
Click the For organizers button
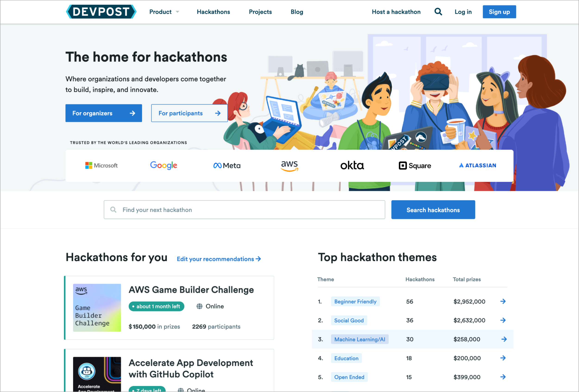pyautogui.click(x=104, y=113)
